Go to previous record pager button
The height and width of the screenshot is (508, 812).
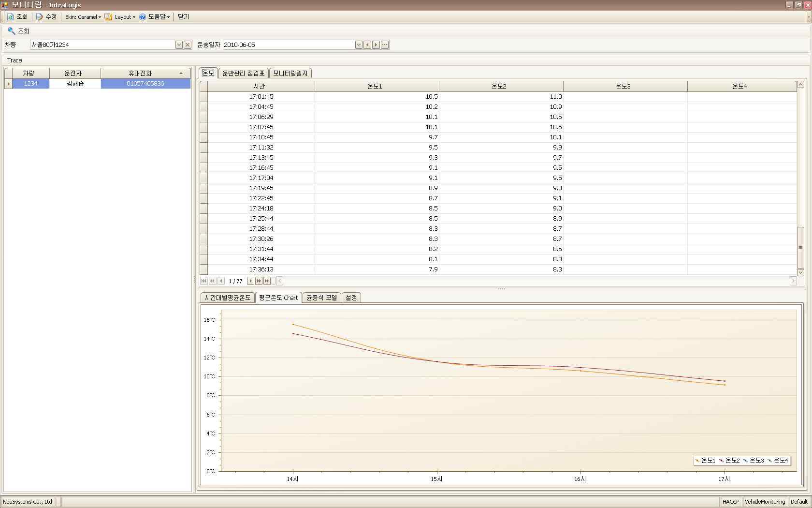click(221, 281)
